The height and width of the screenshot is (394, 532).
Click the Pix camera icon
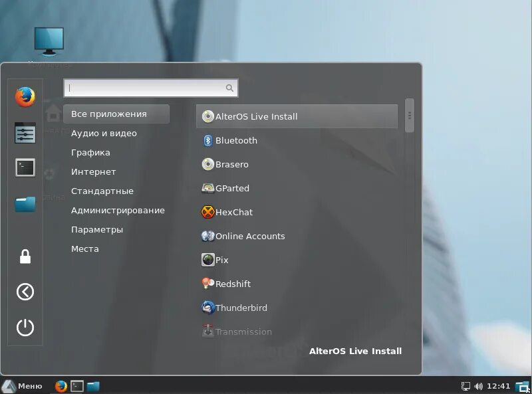coord(207,260)
